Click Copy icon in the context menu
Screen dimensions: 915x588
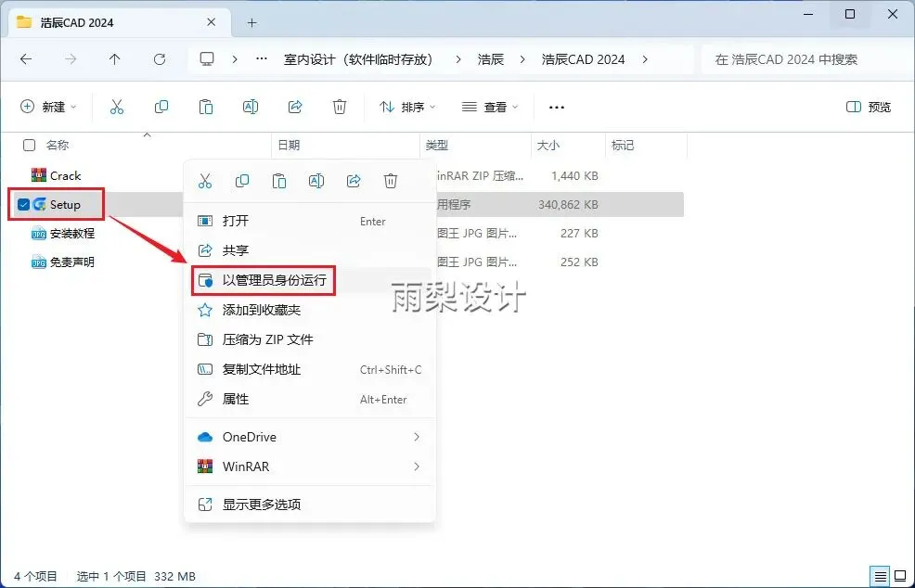click(242, 181)
